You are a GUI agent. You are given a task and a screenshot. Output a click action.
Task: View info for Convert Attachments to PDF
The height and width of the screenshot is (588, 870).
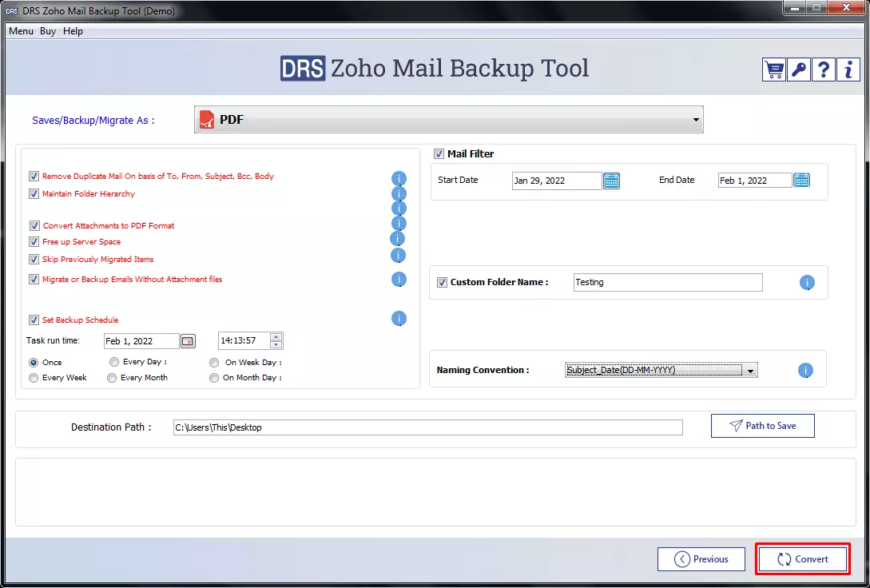[x=399, y=224]
